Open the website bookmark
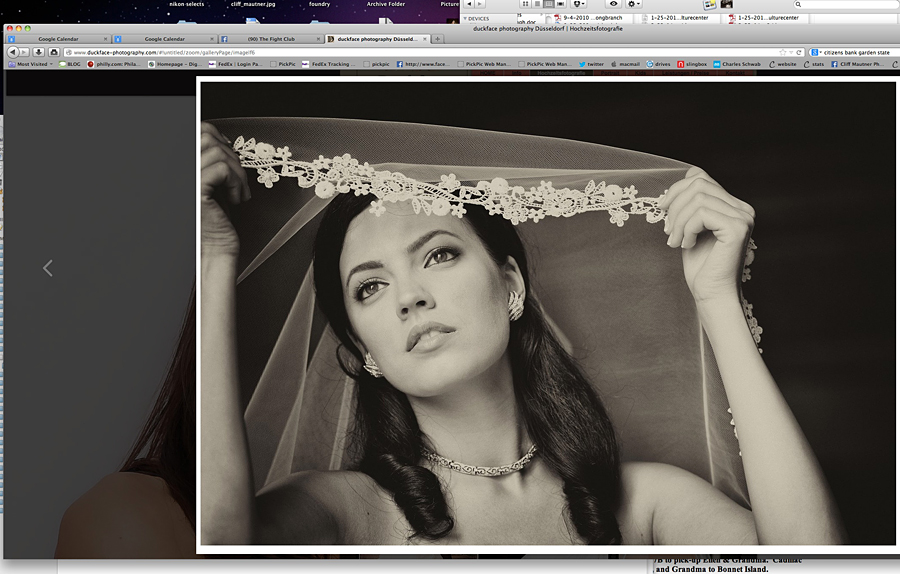This screenshot has height=574, width=900. click(x=783, y=64)
